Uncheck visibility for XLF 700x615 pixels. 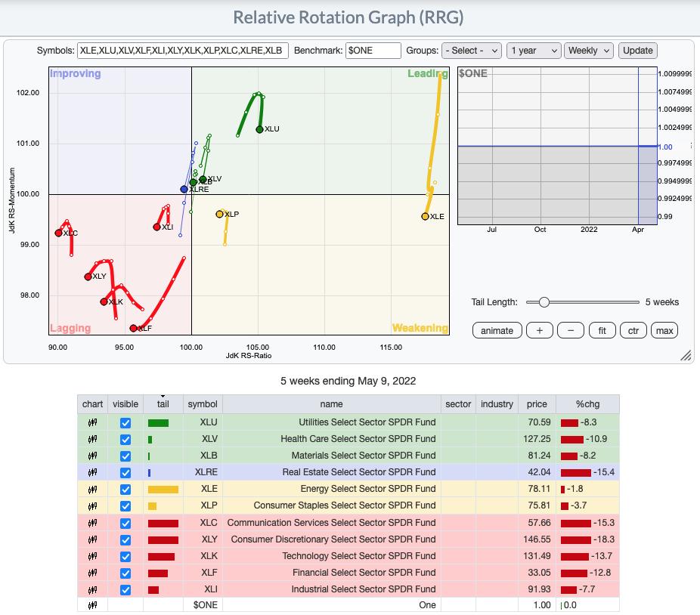[x=125, y=573]
